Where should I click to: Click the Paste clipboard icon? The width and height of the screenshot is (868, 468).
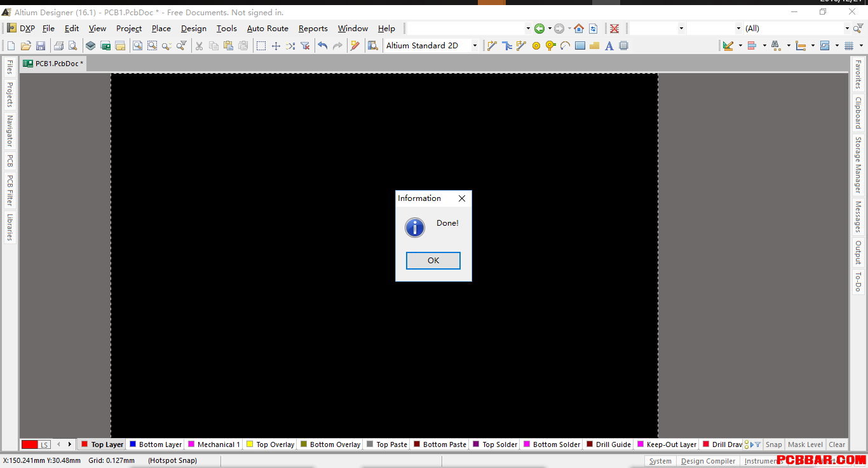[228, 46]
